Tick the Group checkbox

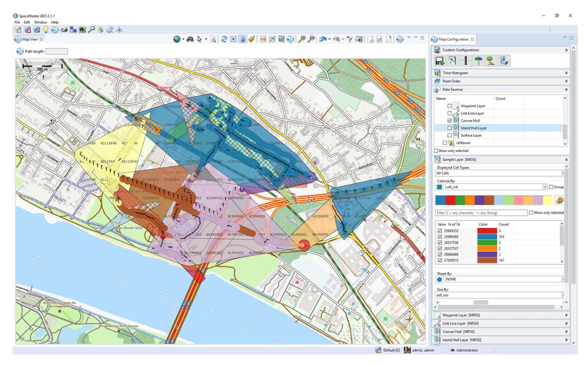[551, 187]
